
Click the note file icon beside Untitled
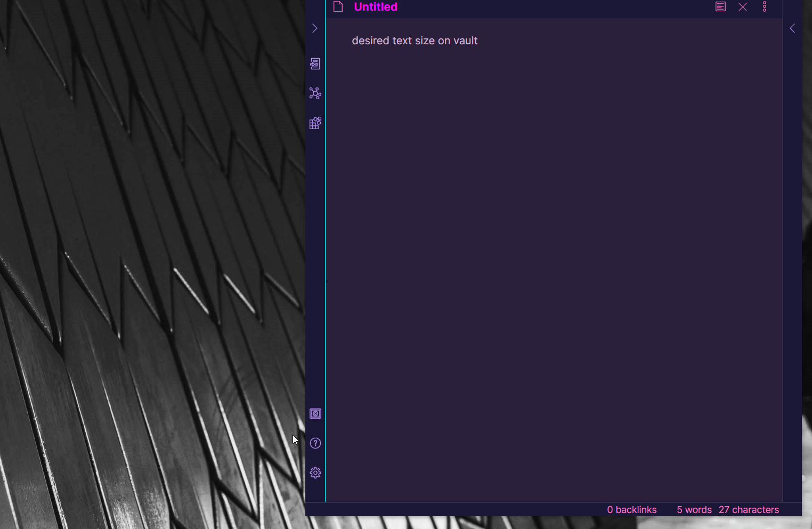tap(338, 6)
